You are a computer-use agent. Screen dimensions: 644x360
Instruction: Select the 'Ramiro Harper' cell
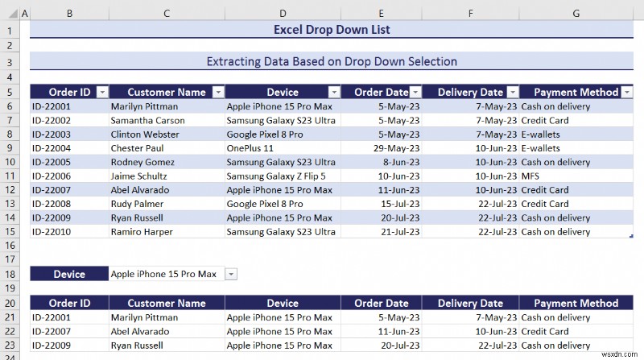[x=167, y=232]
